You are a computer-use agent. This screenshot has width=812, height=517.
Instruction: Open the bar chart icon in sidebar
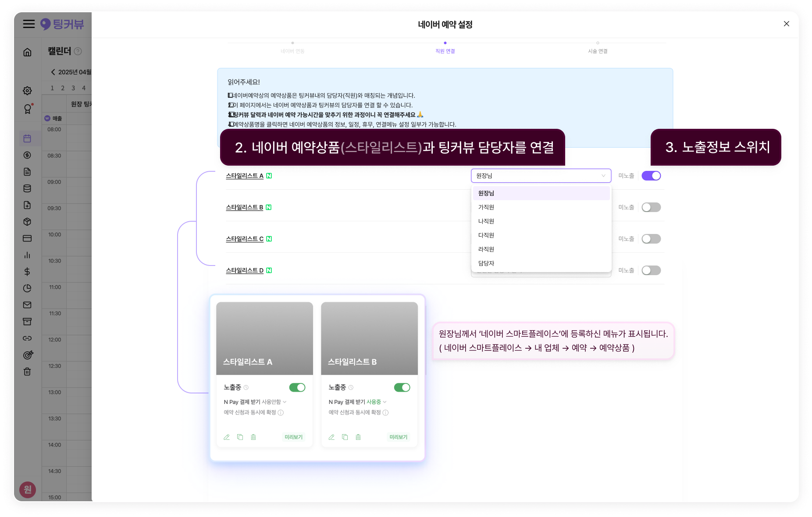27,255
